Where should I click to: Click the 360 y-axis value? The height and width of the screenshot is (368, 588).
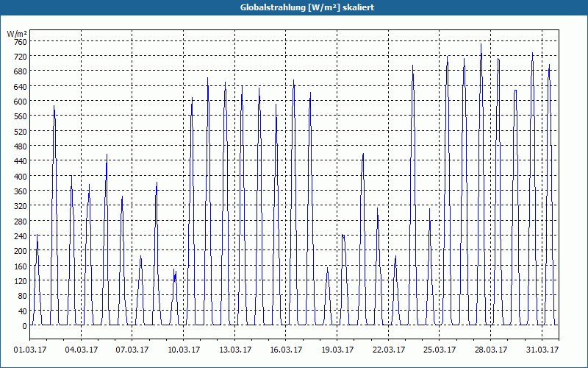(21, 191)
